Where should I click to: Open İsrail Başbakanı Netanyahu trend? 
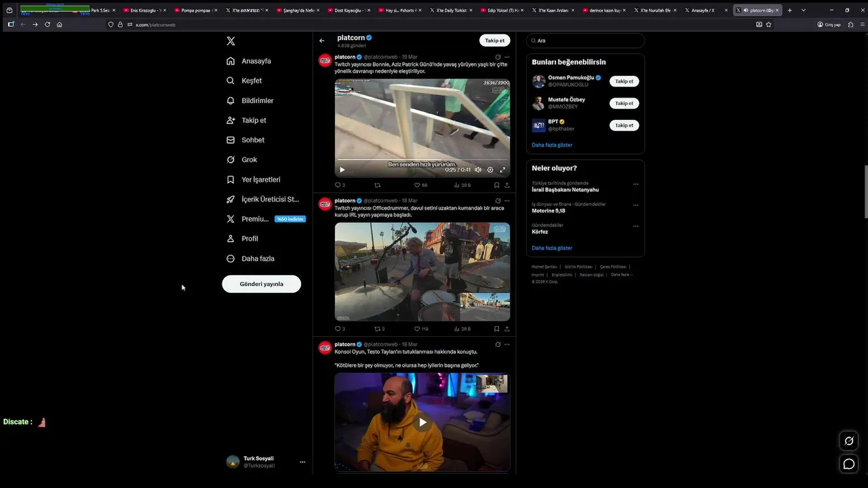pyautogui.click(x=565, y=190)
